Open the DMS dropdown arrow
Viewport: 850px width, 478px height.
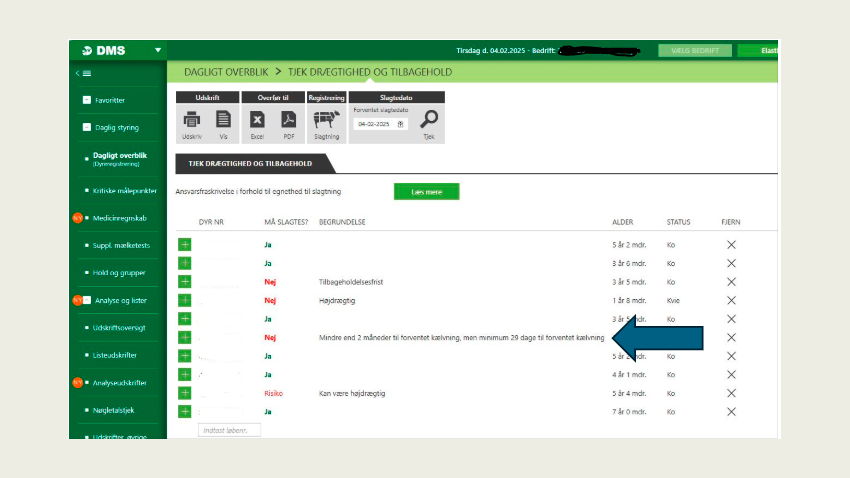[158, 50]
